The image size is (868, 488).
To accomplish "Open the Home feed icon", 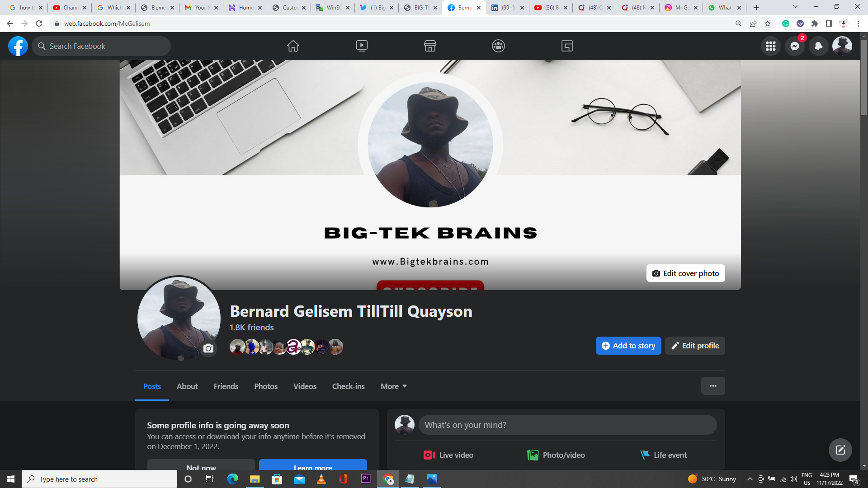I will pyautogui.click(x=293, y=46).
